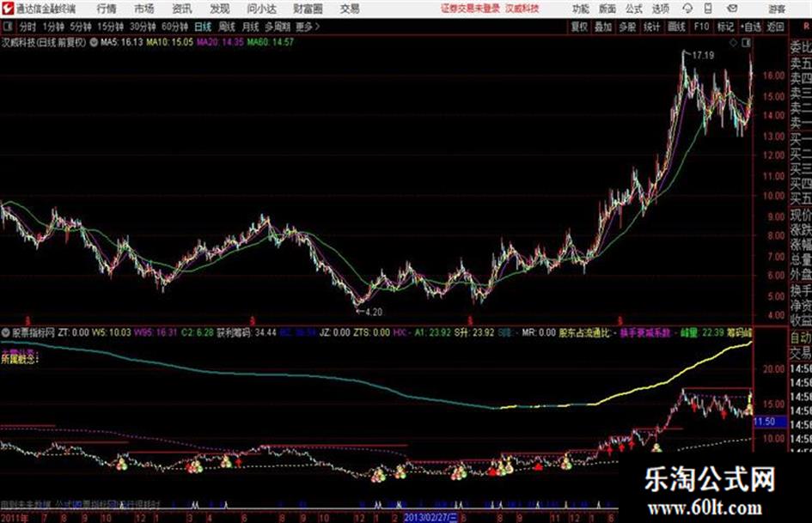The image size is (812, 523).
Task: Click the diamond icon above chart
Action: click(x=733, y=43)
